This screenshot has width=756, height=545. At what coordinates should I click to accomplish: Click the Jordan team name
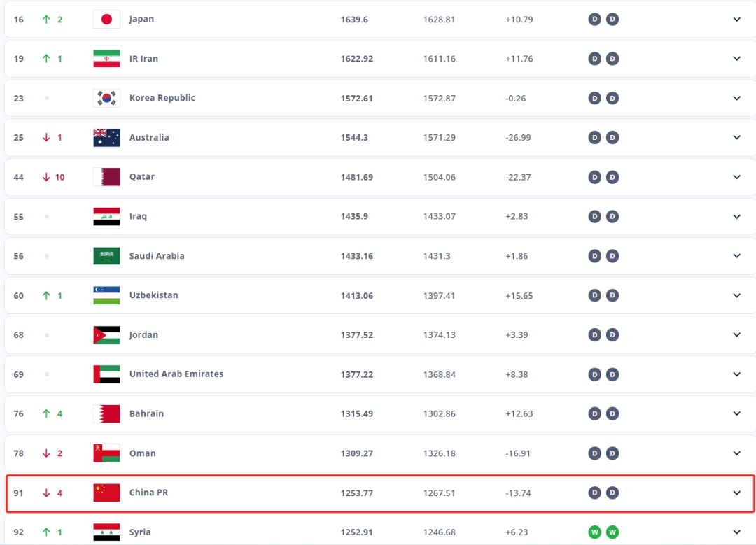click(x=143, y=334)
